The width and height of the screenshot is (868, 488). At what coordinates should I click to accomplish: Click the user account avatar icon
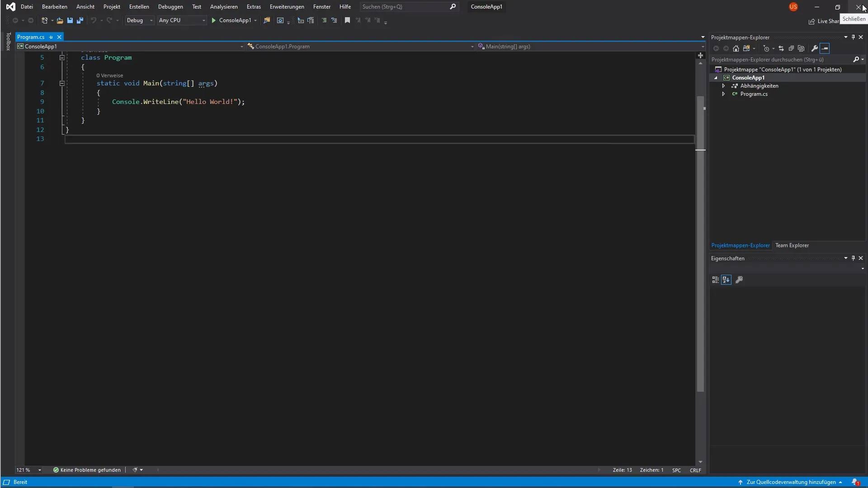[793, 7]
